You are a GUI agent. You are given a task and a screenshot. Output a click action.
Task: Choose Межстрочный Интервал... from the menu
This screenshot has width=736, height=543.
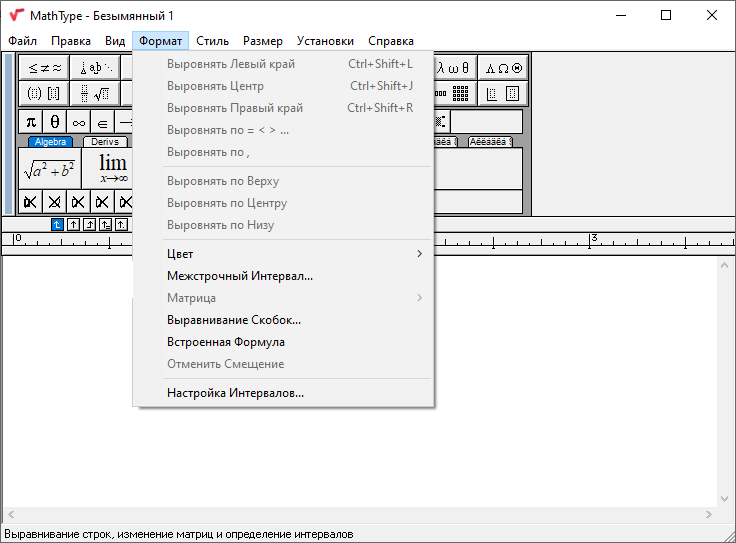tap(240, 276)
